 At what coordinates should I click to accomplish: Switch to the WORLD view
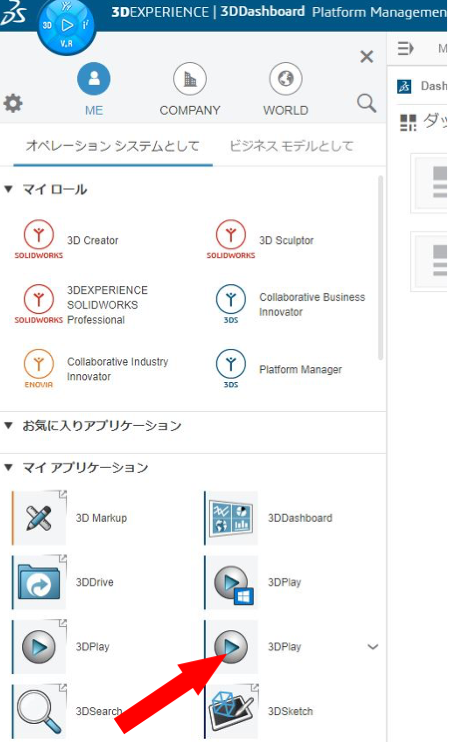pos(286,90)
